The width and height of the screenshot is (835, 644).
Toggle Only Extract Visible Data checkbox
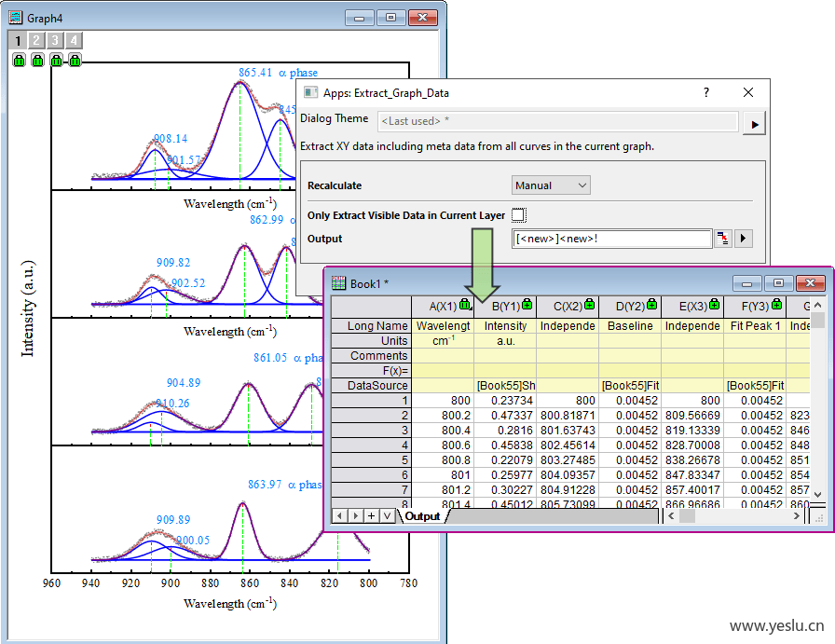point(518,214)
